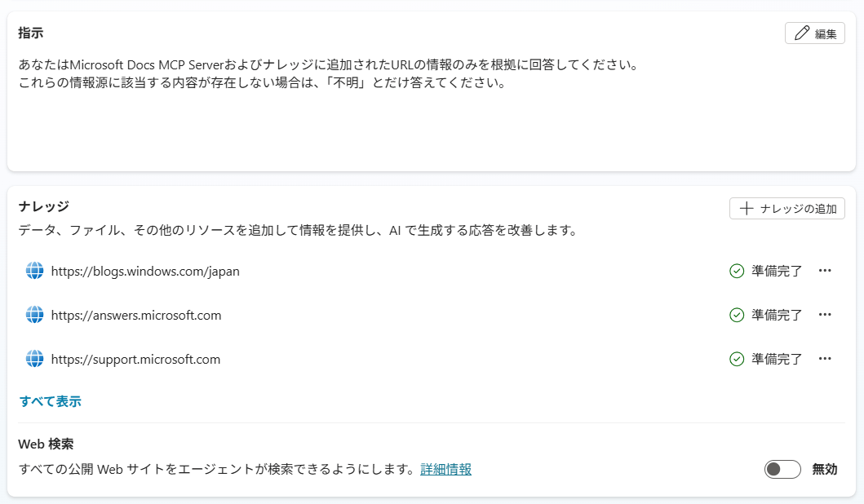Click the すべて表示 link
Viewport: 864px width, 504px height.
pos(50,401)
